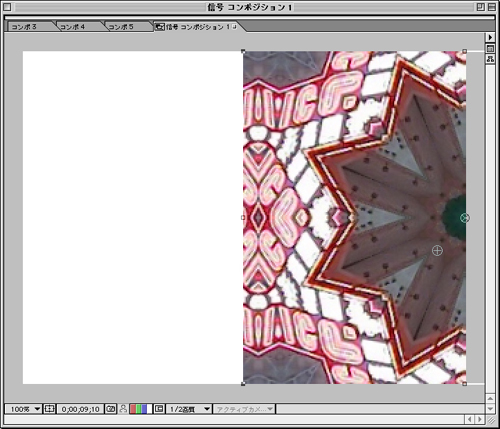The width and height of the screenshot is (500, 429).
Task: Toggle the blue channel swatch
Action: 144,409
